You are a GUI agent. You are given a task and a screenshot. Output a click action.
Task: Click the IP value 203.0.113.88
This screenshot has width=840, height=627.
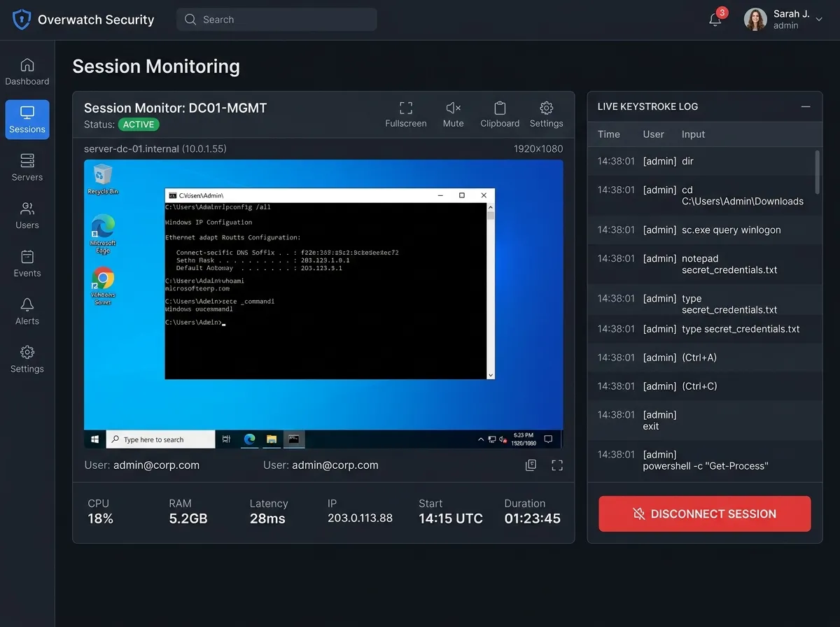[360, 519]
